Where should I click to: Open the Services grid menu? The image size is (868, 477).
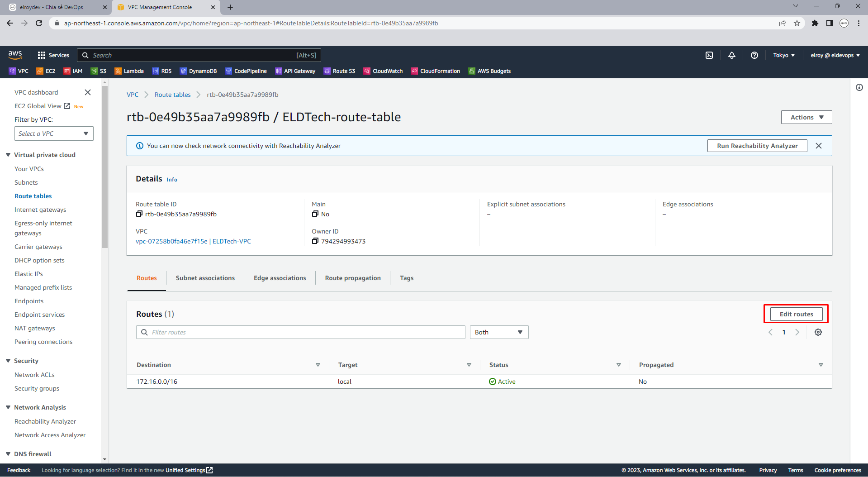[53, 55]
